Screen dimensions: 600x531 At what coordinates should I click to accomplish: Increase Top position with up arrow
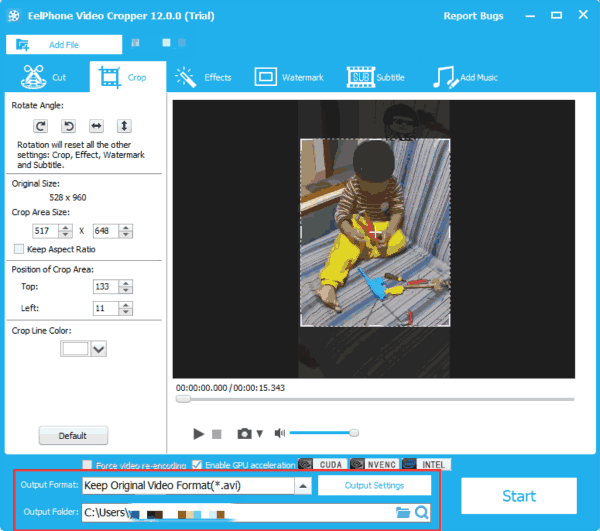tap(126, 283)
